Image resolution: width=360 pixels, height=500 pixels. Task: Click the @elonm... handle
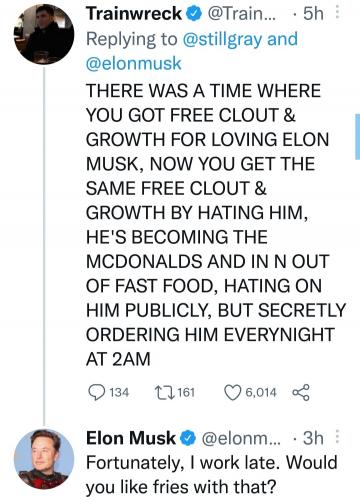pos(241,438)
